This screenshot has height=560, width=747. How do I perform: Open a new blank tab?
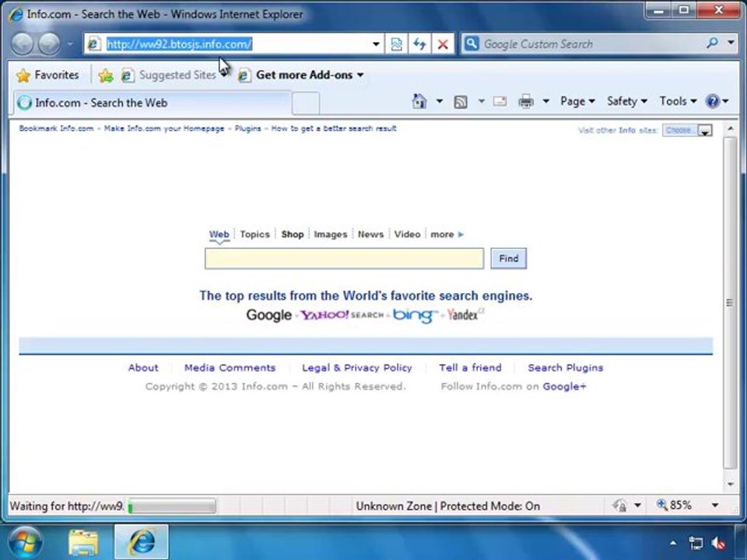coord(305,103)
